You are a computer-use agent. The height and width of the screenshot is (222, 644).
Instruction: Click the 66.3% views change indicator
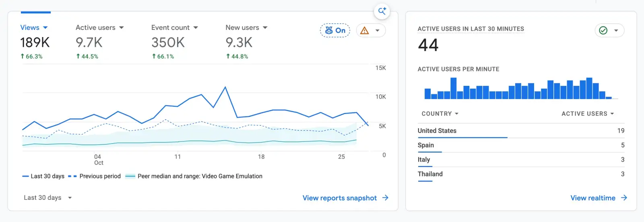tap(31, 56)
